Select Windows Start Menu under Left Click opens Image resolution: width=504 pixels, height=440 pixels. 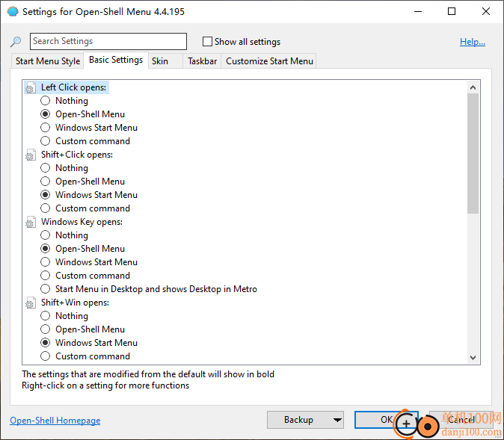[x=46, y=128]
